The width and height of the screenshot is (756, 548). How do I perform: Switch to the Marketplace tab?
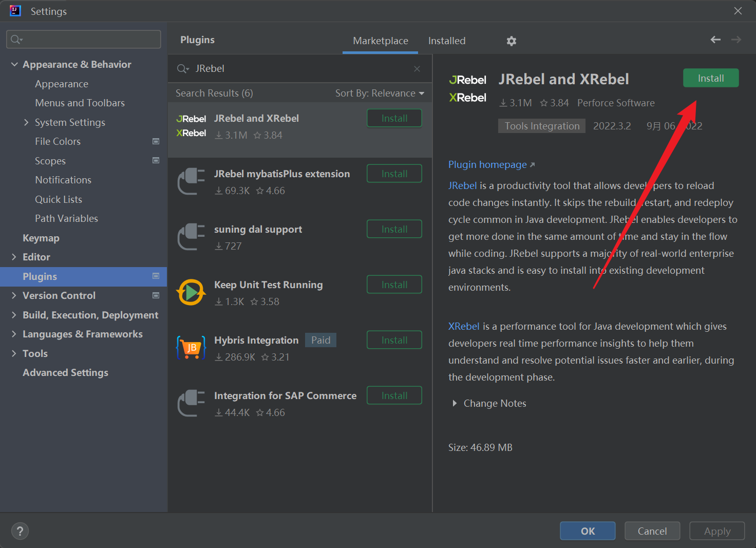(381, 41)
